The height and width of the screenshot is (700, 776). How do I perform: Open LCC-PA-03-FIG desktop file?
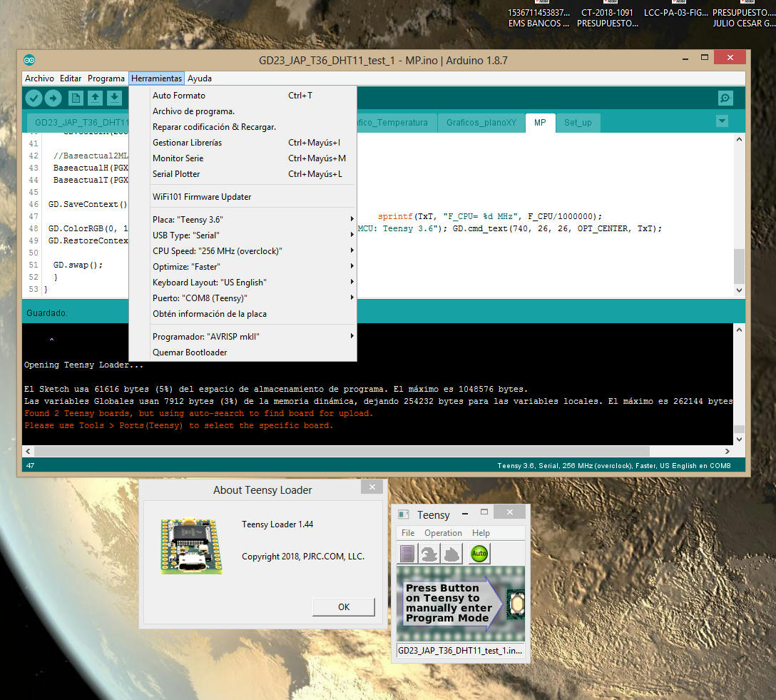coord(676,10)
